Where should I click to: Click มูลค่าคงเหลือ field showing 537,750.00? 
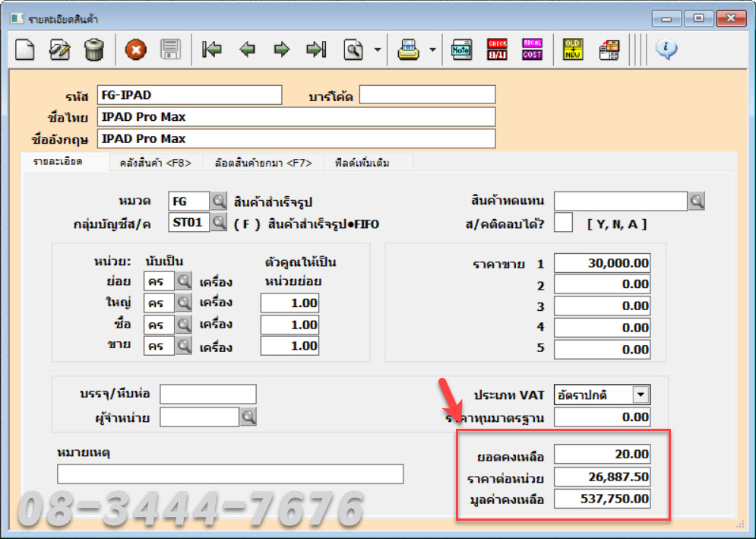coord(602,499)
